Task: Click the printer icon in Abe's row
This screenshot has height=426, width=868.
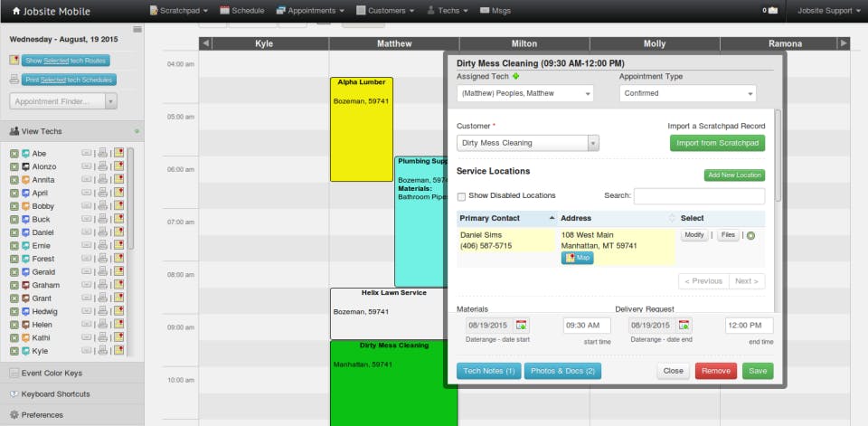Action: [102, 153]
